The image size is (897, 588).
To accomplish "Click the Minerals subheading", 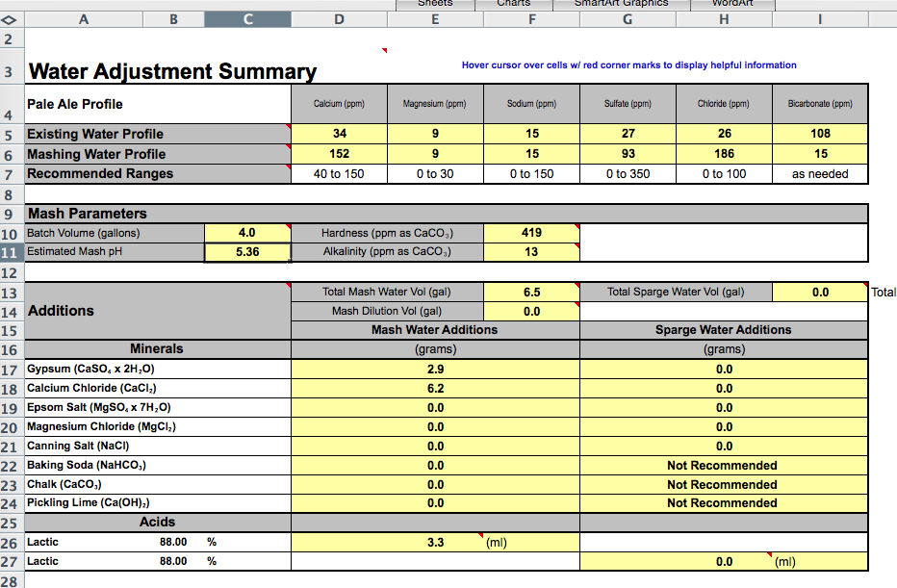I will click(158, 349).
